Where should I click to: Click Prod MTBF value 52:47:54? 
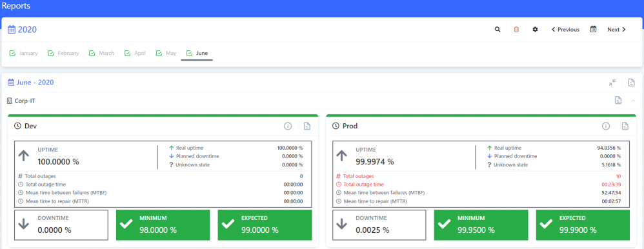coord(611,193)
